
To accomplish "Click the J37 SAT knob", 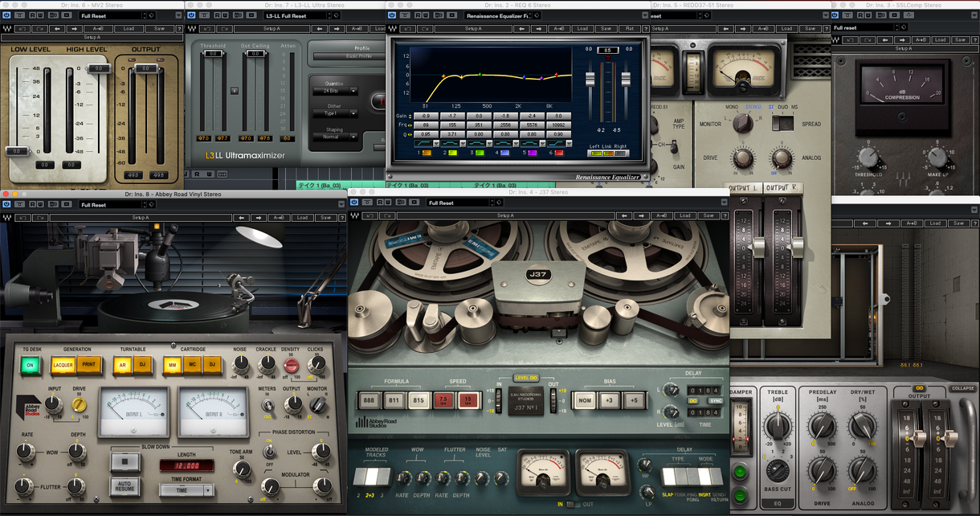I will tap(502, 477).
